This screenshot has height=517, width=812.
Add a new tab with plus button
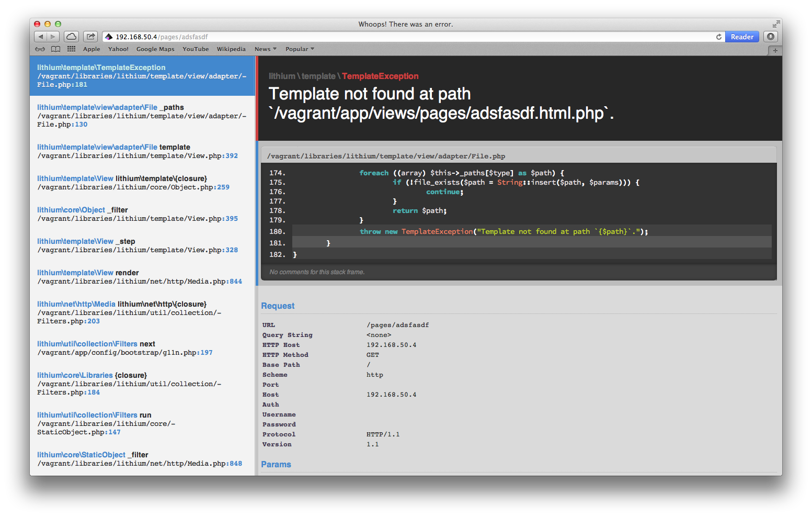pos(775,50)
